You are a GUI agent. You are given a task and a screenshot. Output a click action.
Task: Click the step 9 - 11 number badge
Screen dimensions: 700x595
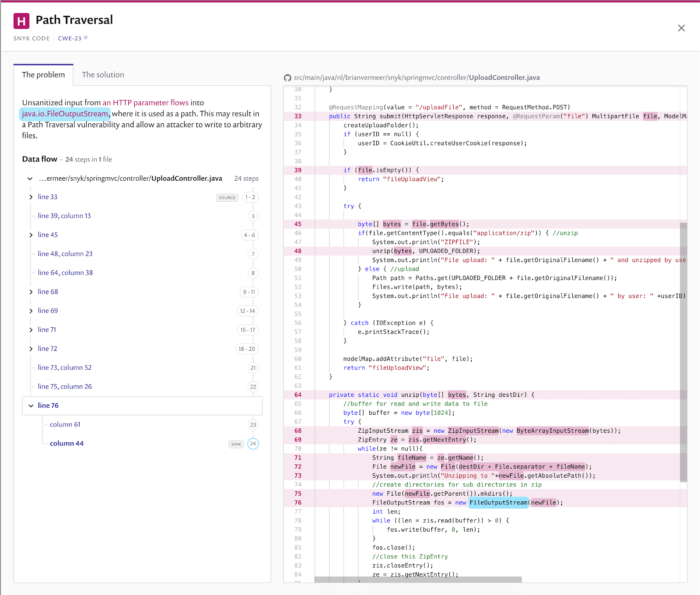249,292
